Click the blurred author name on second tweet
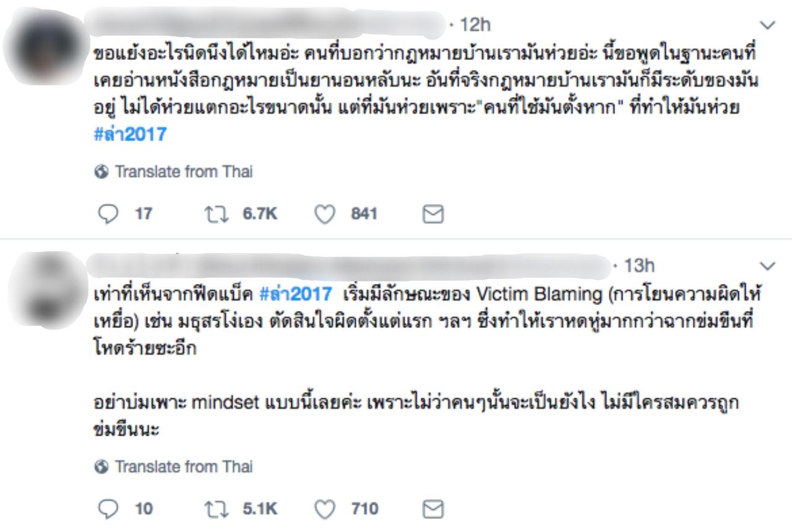 [x=346, y=267]
